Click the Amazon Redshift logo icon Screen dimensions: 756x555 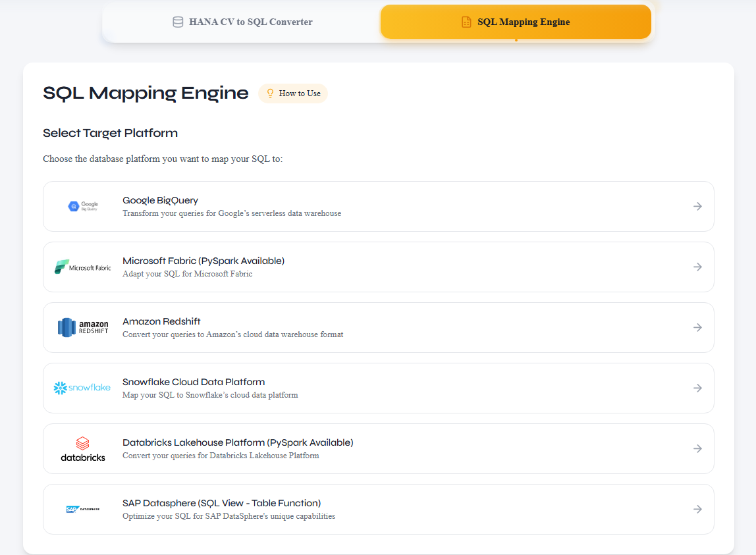click(83, 327)
